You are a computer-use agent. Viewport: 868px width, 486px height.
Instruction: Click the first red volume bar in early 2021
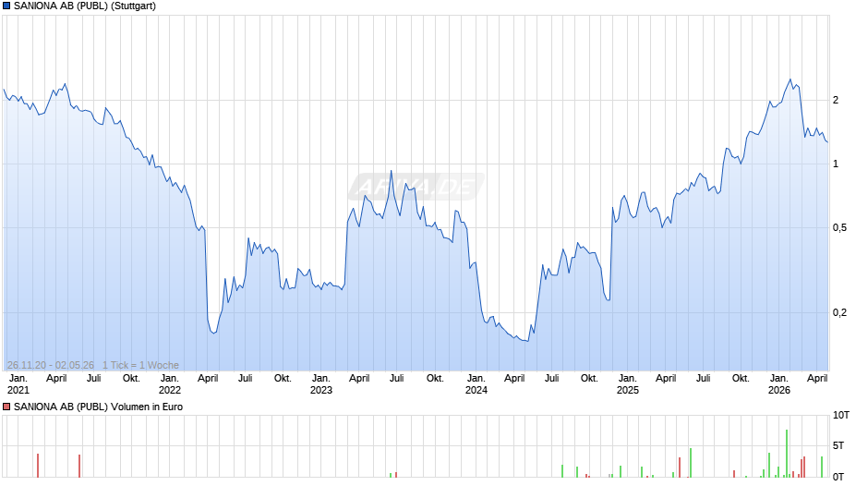(38, 466)
